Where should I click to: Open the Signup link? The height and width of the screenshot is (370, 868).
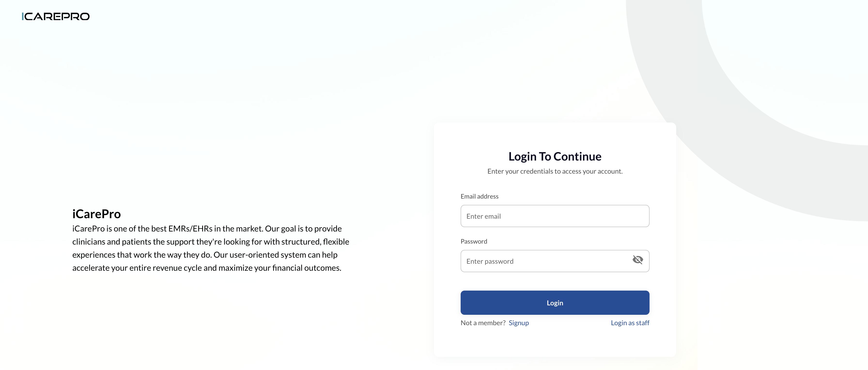pyautogui.click(x=519, y=323)
